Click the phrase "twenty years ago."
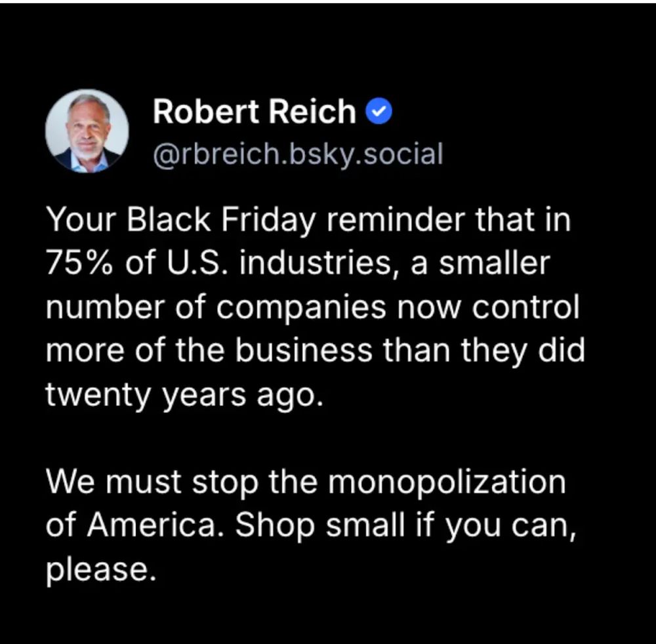Screen dimensions: 656x644 184,395
